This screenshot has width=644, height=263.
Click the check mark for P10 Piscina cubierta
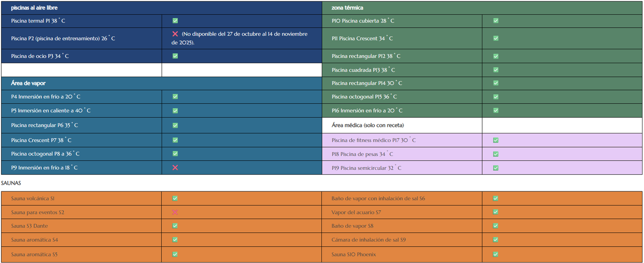click(x=496, y=21)
